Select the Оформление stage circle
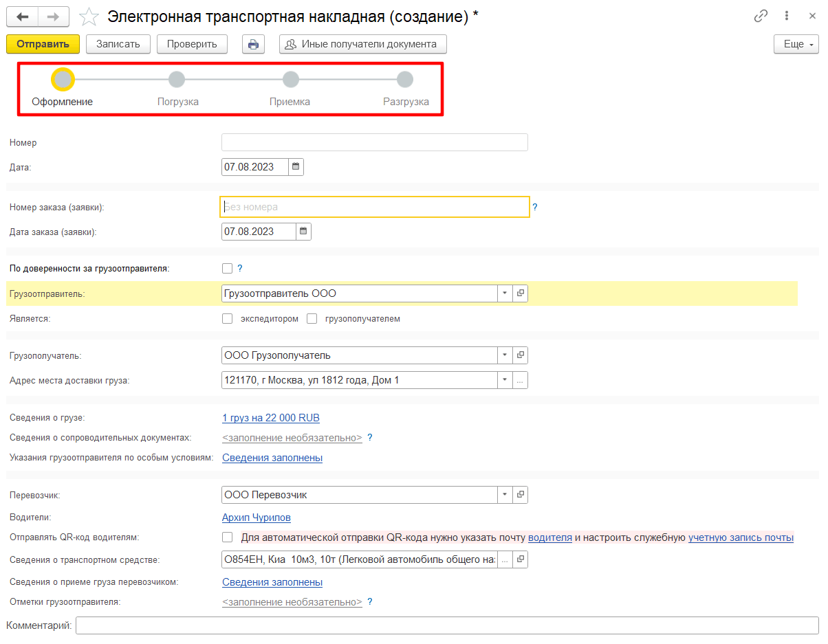 coord(63,80)
